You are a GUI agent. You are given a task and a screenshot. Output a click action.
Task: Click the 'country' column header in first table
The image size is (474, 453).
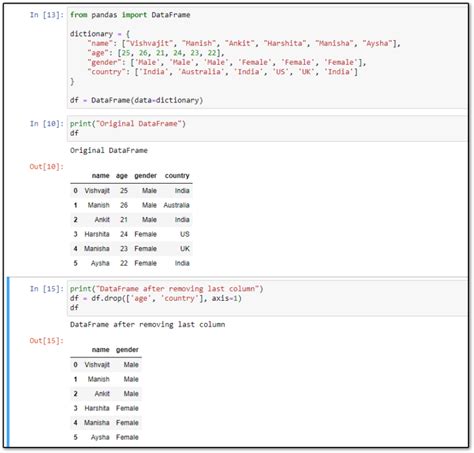[x=177, y=176]
